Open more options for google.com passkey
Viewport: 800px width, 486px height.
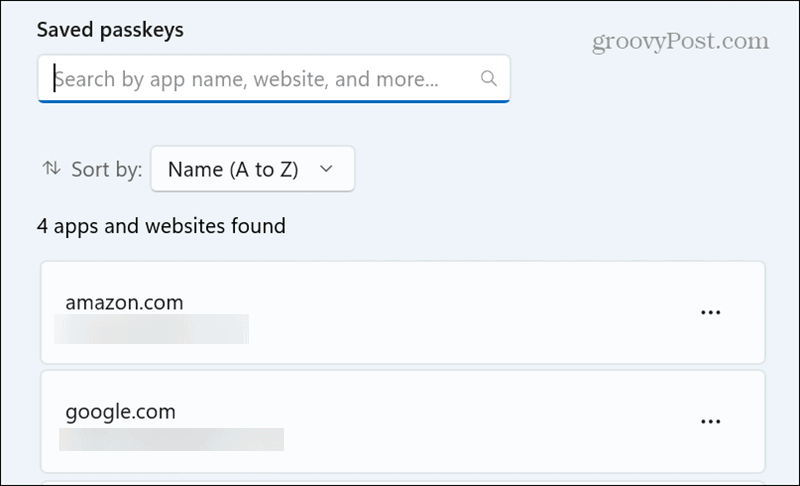pos(710,422)
